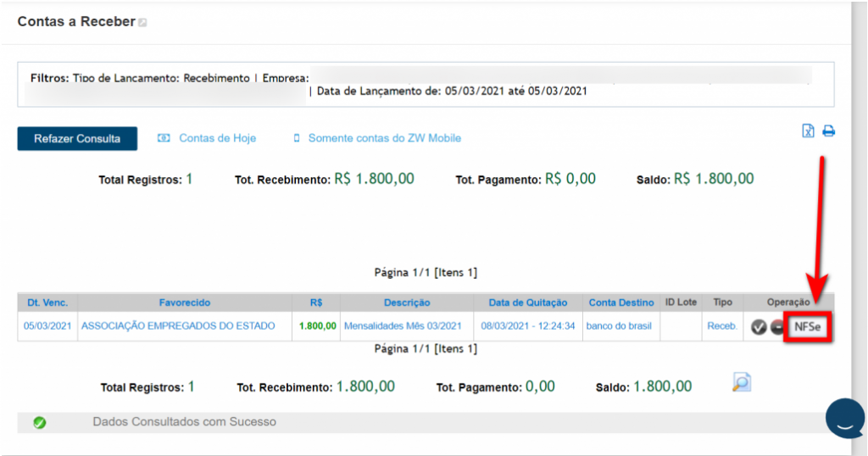Click the Conta Destino column header
The image size is (868, 456).
click(x=621, y=303)
